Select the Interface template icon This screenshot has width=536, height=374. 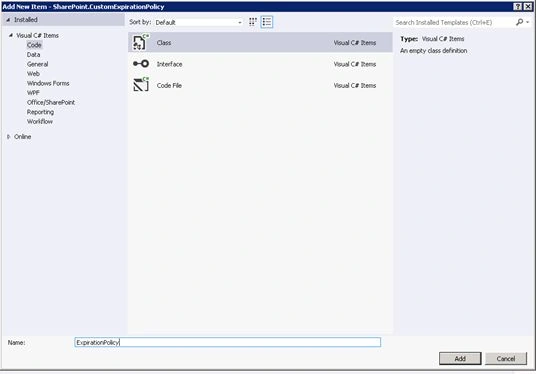point(141,64)
